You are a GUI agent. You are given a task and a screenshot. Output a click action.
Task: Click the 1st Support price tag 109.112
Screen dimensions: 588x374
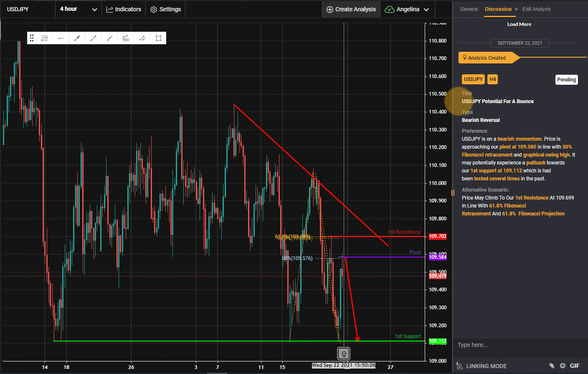[x=438, y=341]
